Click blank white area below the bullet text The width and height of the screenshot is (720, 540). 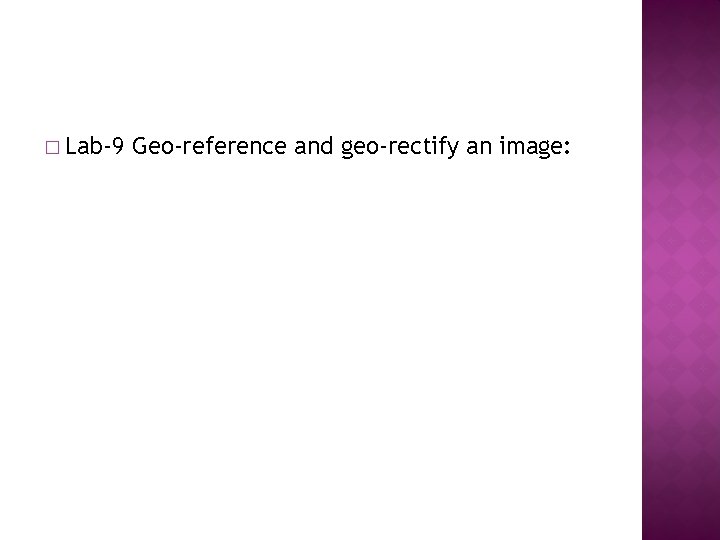[320, 350]
